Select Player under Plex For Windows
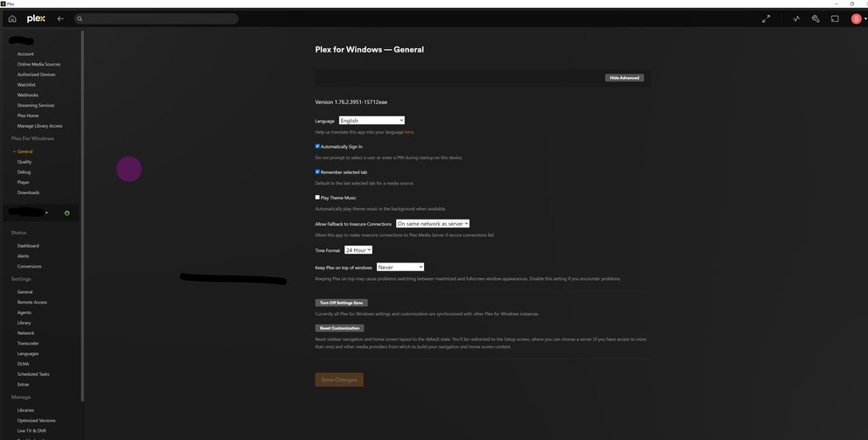This screenshot has width=868, height=440. [x=24, y=182]
